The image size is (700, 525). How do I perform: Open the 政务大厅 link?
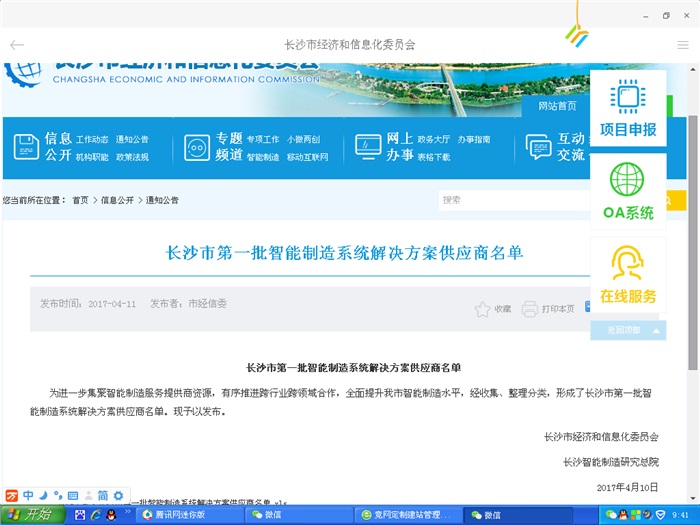click(x=433, y=139)
